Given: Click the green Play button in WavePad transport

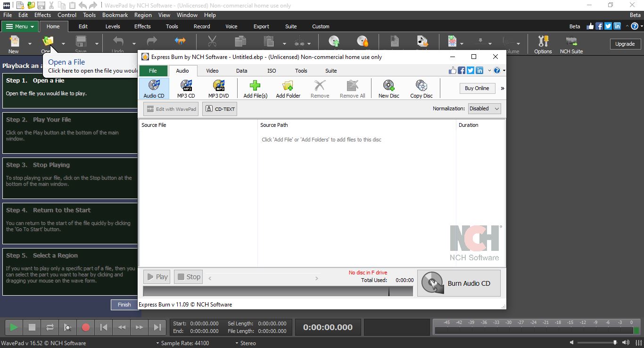Looking at the screenshot, I should [x=14, y=327].
